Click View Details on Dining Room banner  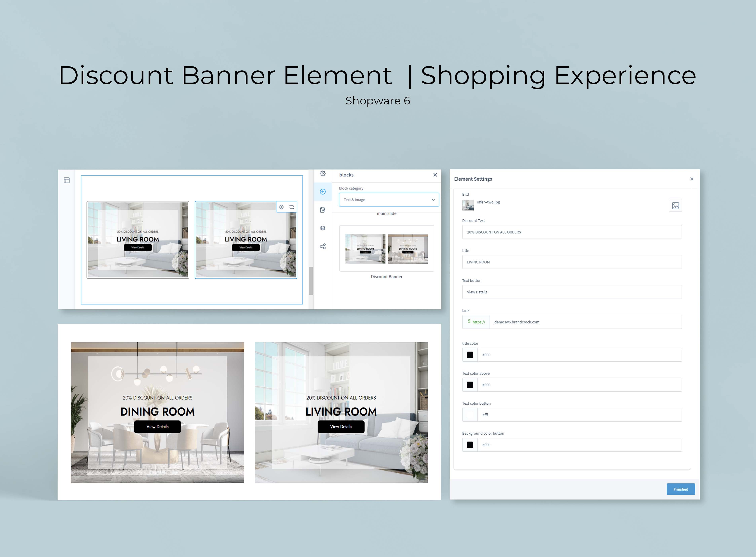pyautogui.click(x=158, y=427)
